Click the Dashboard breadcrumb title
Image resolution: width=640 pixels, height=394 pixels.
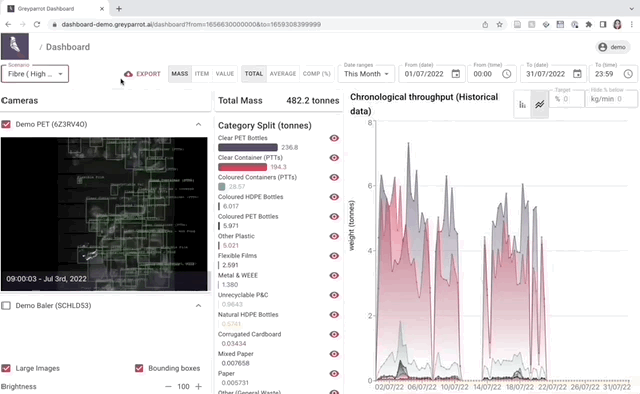68,47
